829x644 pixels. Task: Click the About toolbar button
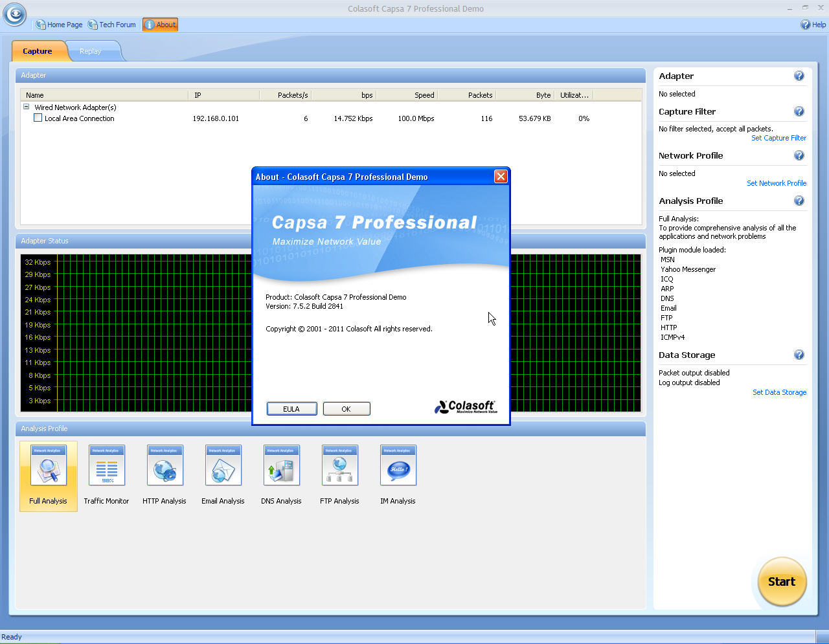[x=160, y=25]
